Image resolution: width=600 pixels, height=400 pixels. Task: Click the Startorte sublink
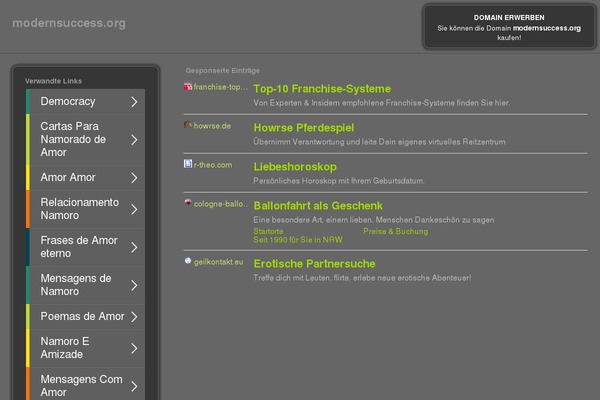pos(268,231)
